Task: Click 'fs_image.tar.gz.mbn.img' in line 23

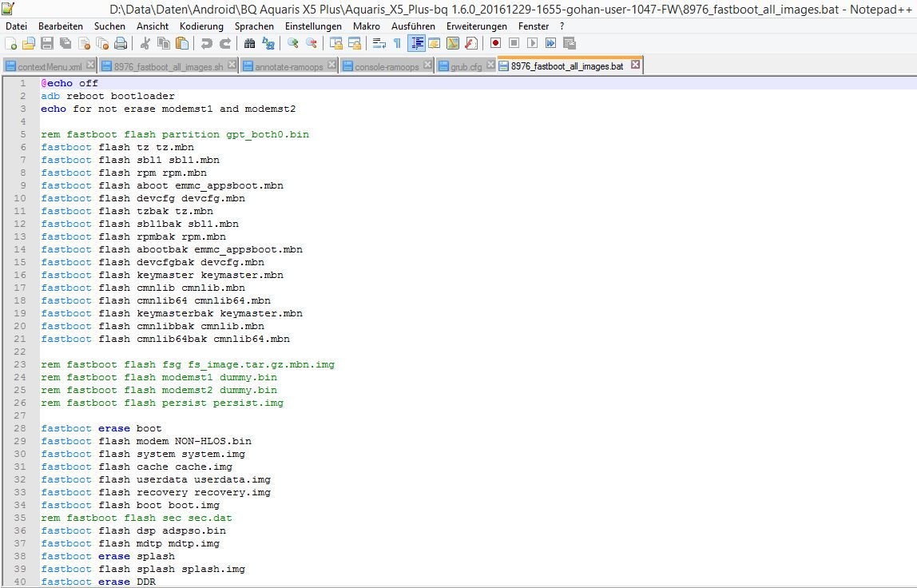Action: (x=261, y=364)
